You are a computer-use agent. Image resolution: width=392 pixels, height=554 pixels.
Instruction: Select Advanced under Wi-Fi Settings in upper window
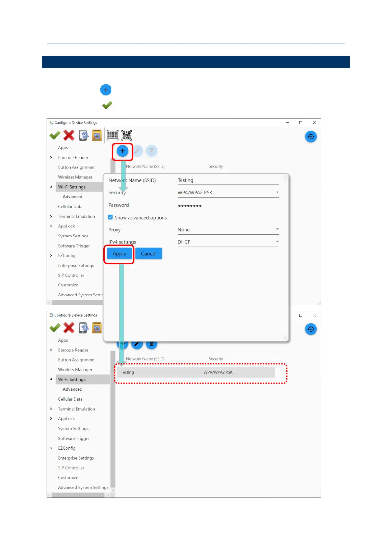(x=72, y=197)
